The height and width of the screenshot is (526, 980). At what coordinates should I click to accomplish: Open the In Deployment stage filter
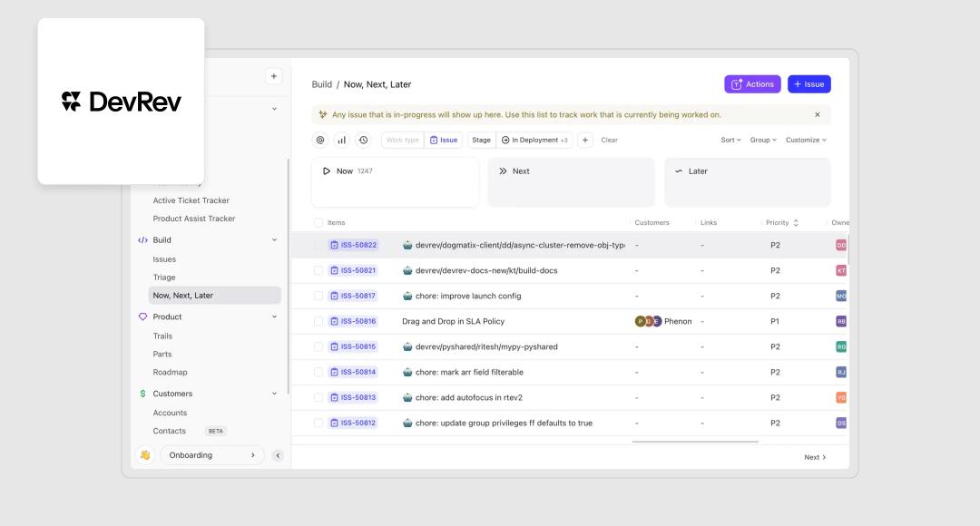pos(534,140)
